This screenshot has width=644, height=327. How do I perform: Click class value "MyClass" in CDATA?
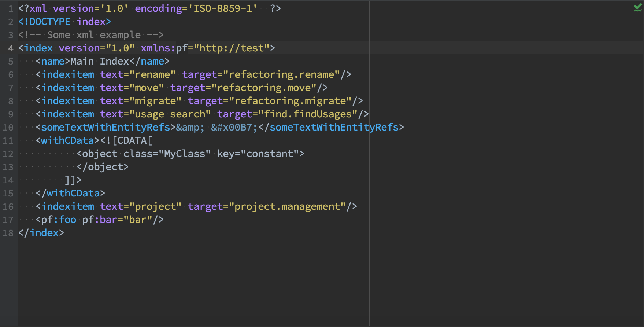coord(185,154)
